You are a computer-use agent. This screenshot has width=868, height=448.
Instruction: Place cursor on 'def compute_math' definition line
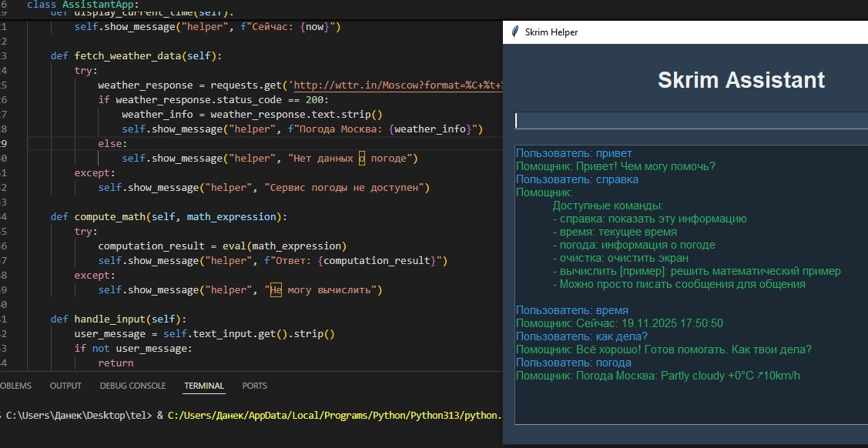click(169, 217)
